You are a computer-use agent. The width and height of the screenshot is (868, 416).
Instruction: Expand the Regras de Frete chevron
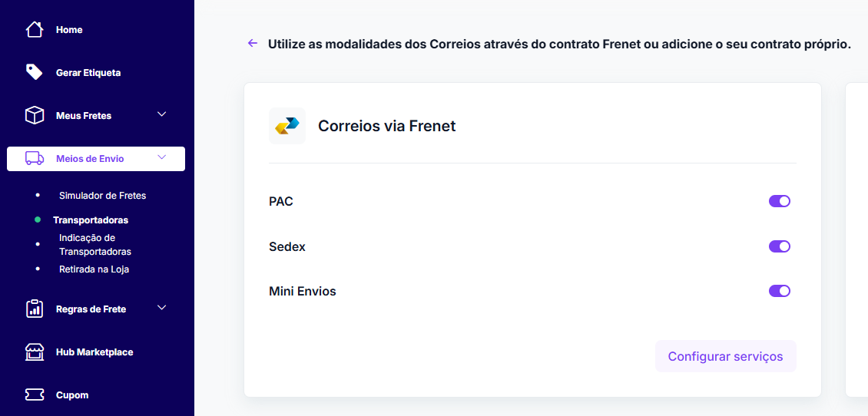click(x=161, y=308)
